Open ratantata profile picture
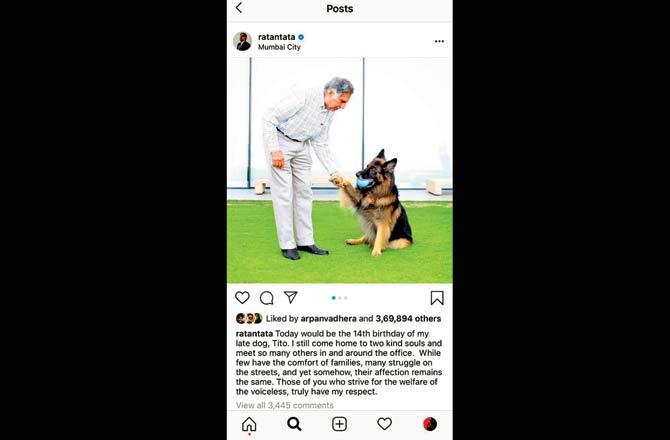670x440 pixels. pos(243,41)
